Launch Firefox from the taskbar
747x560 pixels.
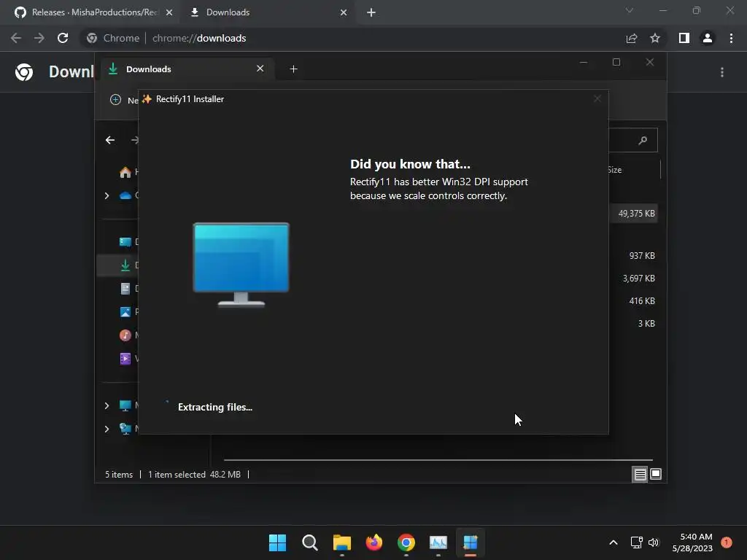374,542
